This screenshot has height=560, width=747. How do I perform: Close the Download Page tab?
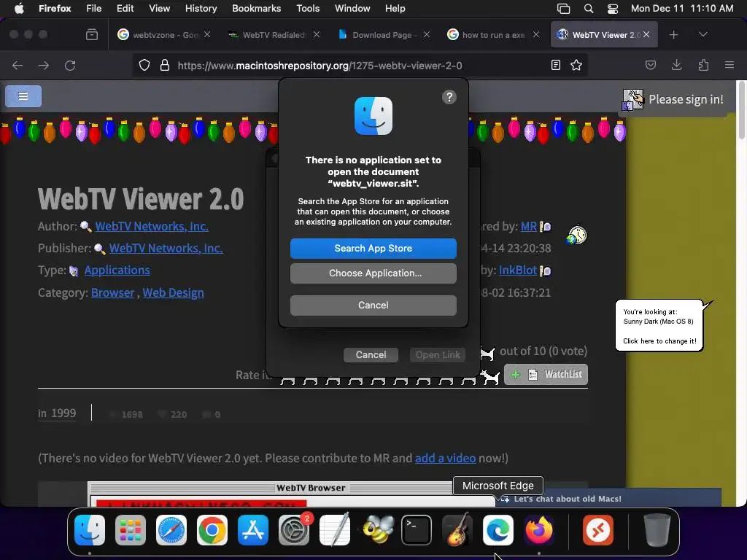pos(427,34)
